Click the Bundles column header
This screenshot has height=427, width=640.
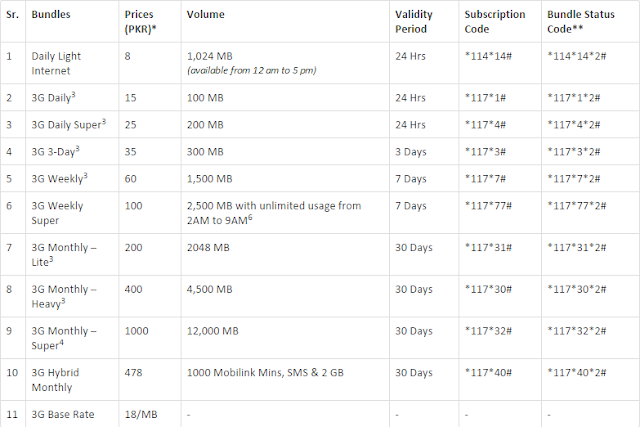coord(51,14)
